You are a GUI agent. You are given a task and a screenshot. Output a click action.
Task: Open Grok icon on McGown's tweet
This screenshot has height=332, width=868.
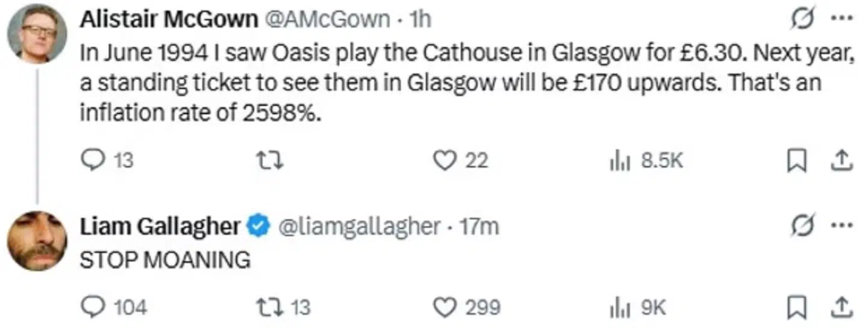pos(803,19)
